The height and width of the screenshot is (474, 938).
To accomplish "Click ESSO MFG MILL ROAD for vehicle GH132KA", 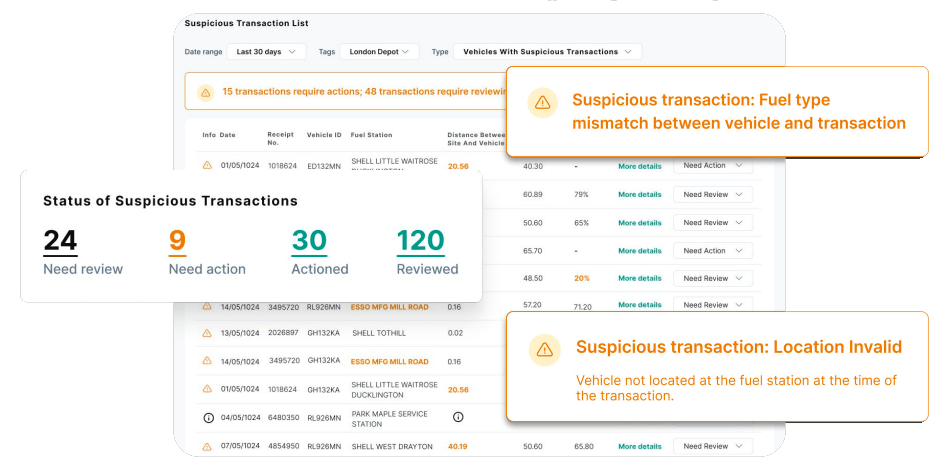I will [390, 361].
